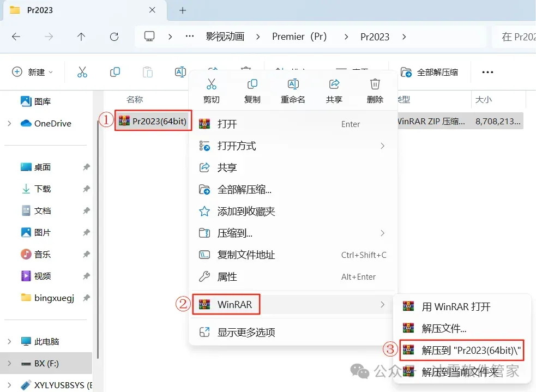Select 属性 (Properties) in context menu
The height and width of the screenshot is (392, 536).
click(x=293, y=276)
